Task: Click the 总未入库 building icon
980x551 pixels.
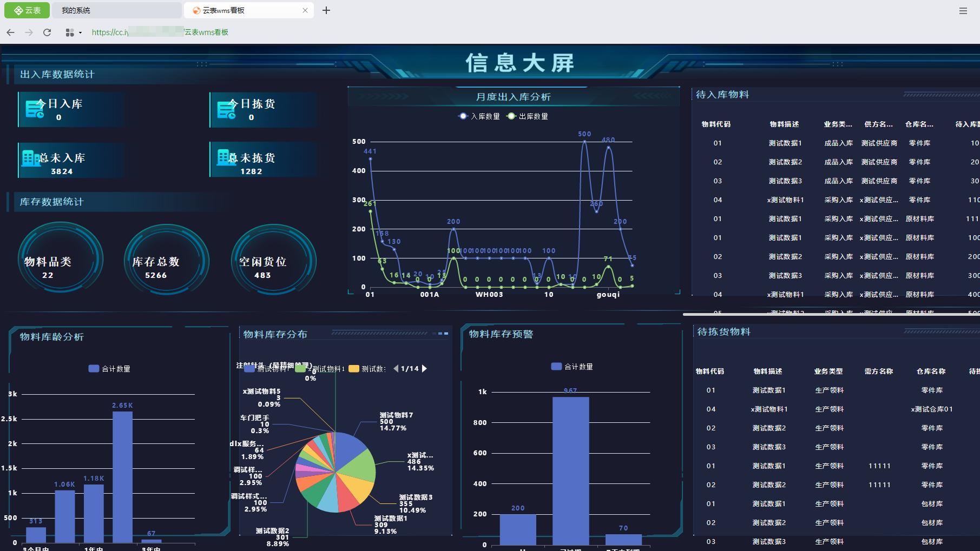Action: (x=31, y=158)
